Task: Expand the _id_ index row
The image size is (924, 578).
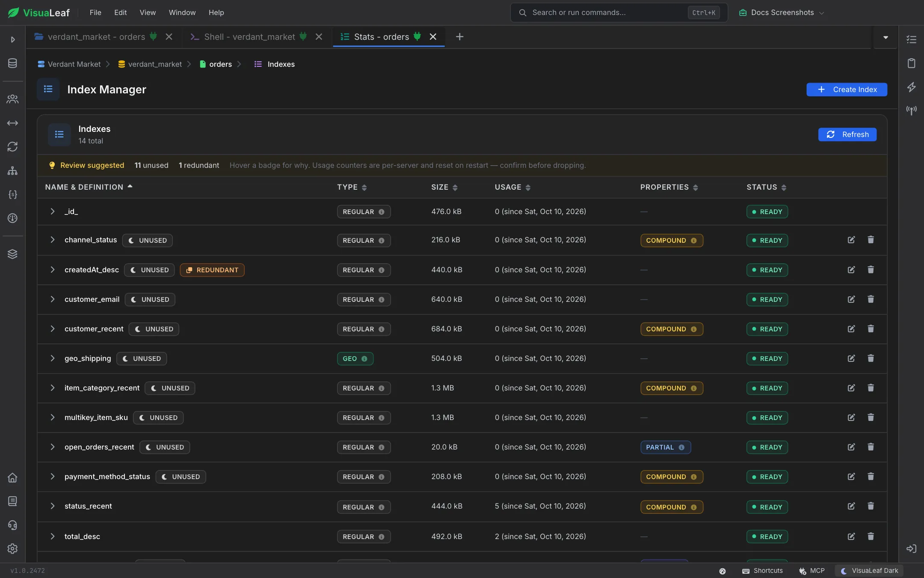Action: pyautogui.click(x=52, y=212)
